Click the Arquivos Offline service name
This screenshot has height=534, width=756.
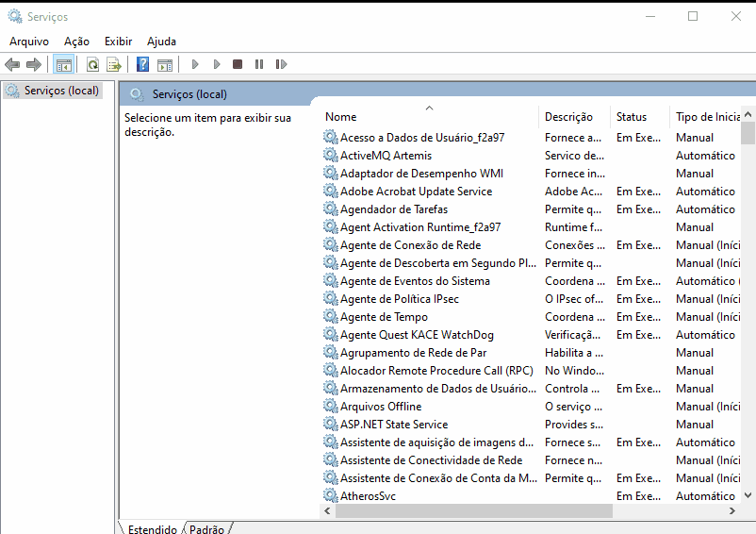[381, 407]
